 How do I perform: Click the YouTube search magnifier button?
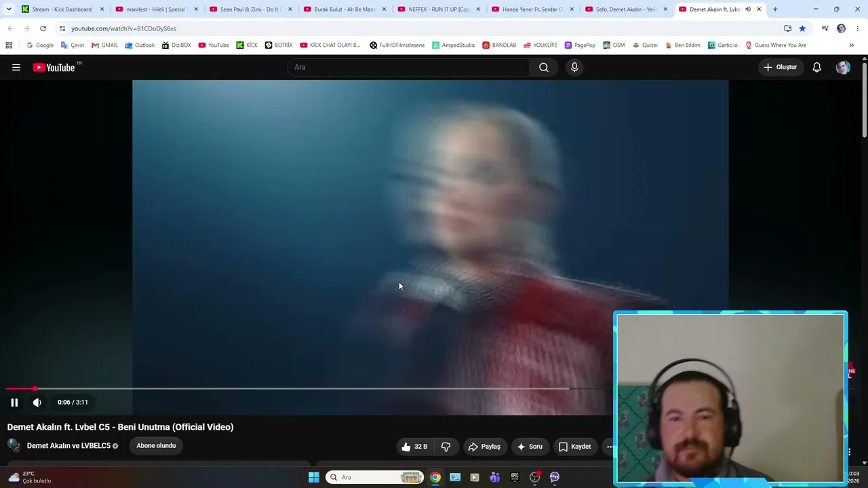tap(544, 67)
